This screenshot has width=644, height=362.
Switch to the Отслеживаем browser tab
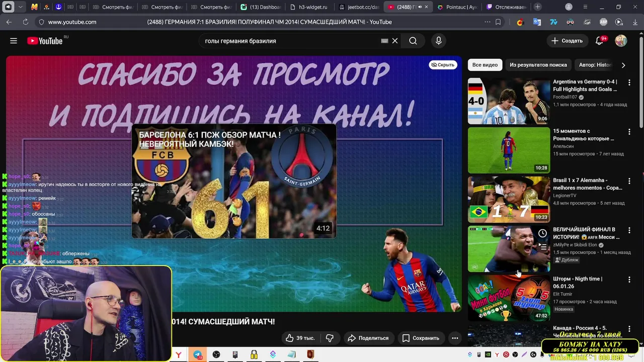point(506,7)
